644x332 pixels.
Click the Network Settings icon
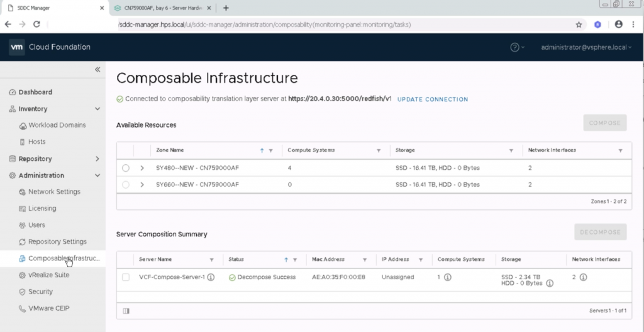click(22, 192)
